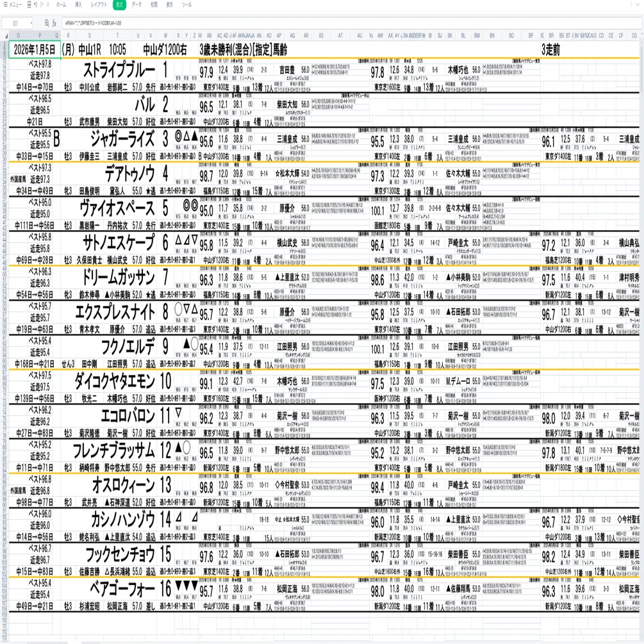Switch to the レイアウト tab

tap(99, 5)
